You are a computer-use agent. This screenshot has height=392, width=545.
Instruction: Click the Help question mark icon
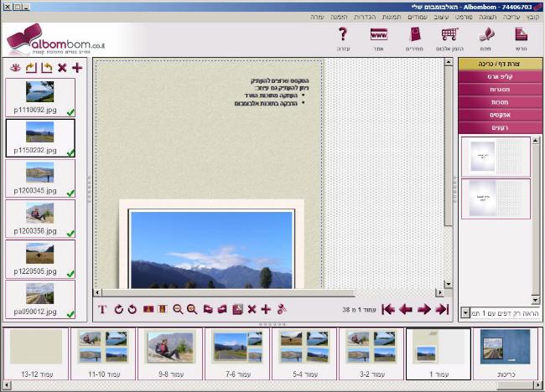click(x=342, y=39)
